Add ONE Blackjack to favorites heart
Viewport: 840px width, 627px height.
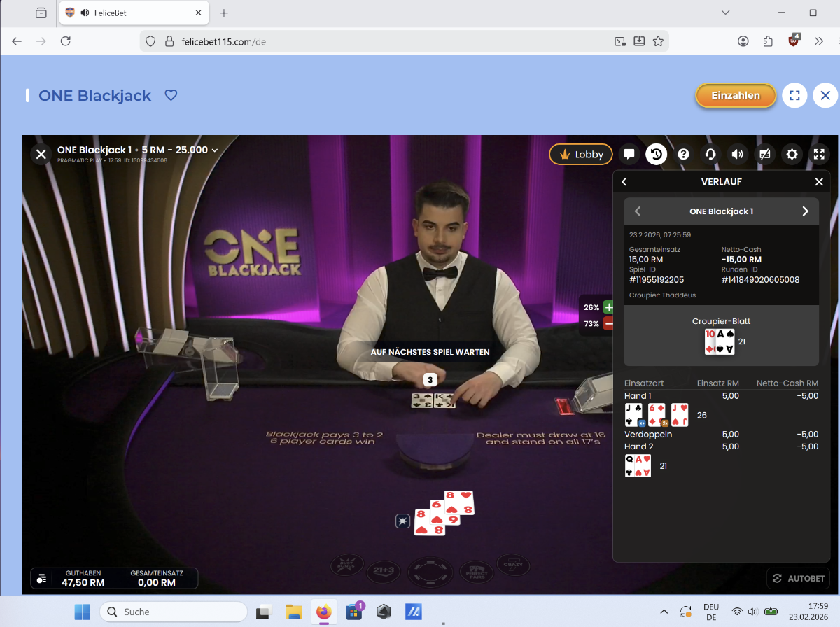171,95
